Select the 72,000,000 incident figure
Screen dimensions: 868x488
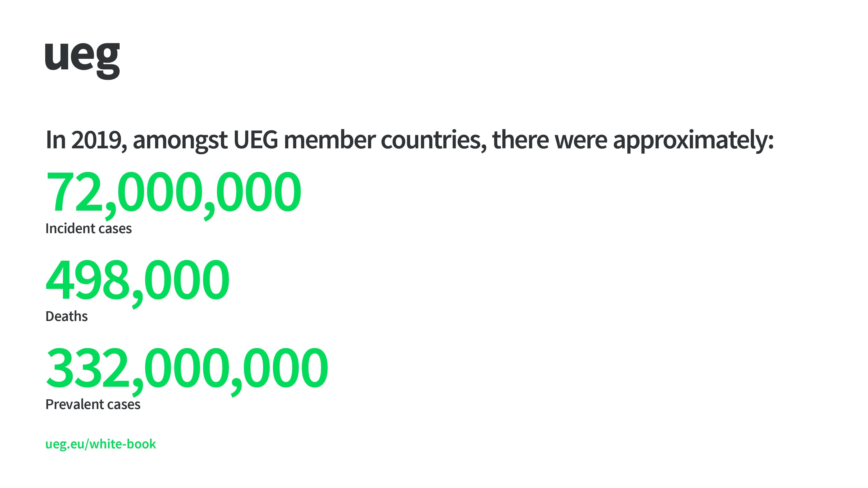coord(173,192)
